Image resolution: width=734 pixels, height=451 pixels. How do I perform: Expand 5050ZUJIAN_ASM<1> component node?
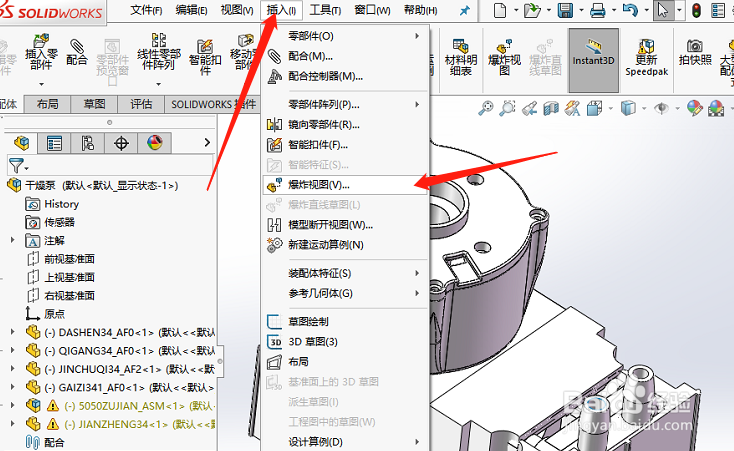click(13, 405)
